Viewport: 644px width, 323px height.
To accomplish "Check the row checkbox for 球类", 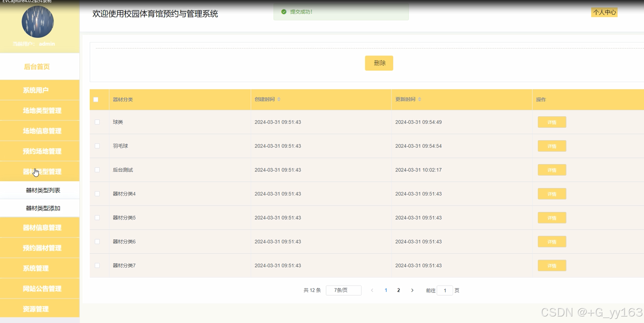I will click(97, 122).
